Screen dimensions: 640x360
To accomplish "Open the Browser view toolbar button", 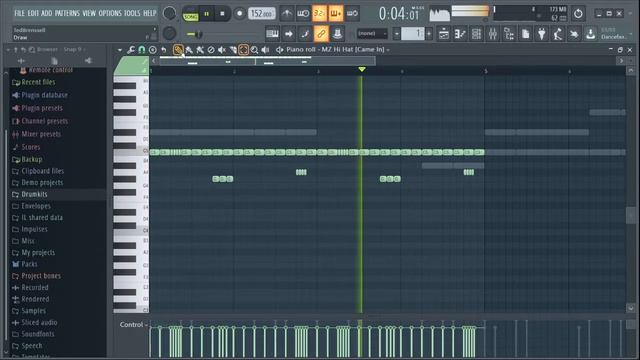I will [x=509, y=34].
